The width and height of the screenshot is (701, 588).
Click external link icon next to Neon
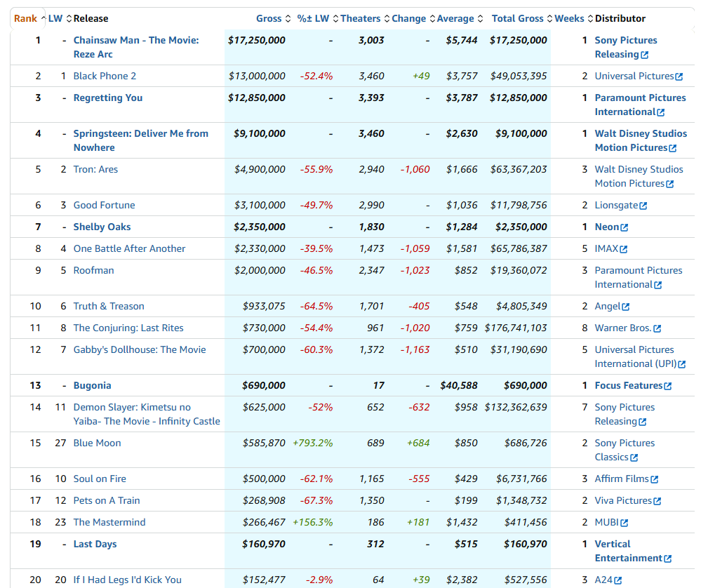[x=625, y=227]
